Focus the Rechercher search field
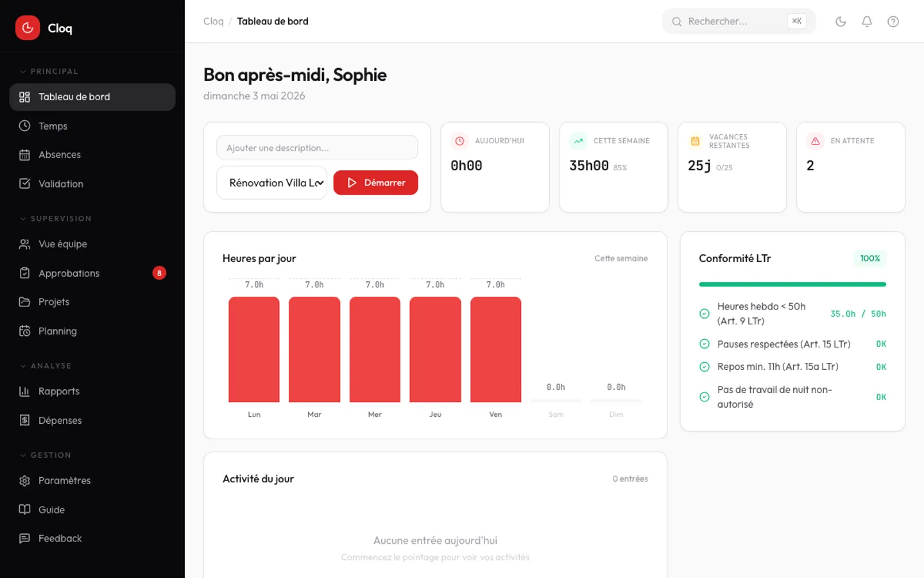Viewport: 924px width, 578px height. [x=739, y=21]
